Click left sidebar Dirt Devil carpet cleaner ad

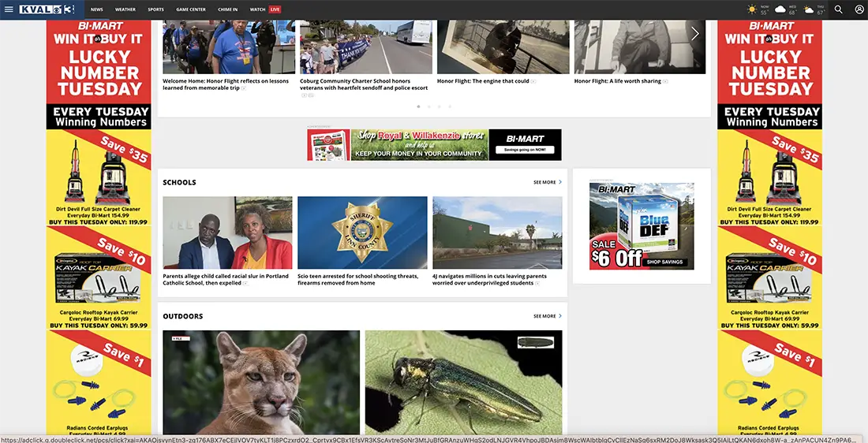[x=99, y=178]
